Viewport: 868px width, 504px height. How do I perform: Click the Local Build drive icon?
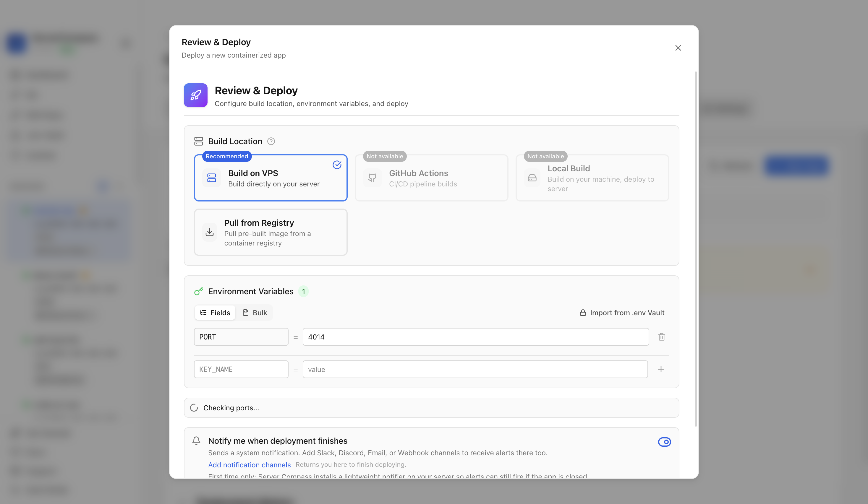tap(532, 178)
